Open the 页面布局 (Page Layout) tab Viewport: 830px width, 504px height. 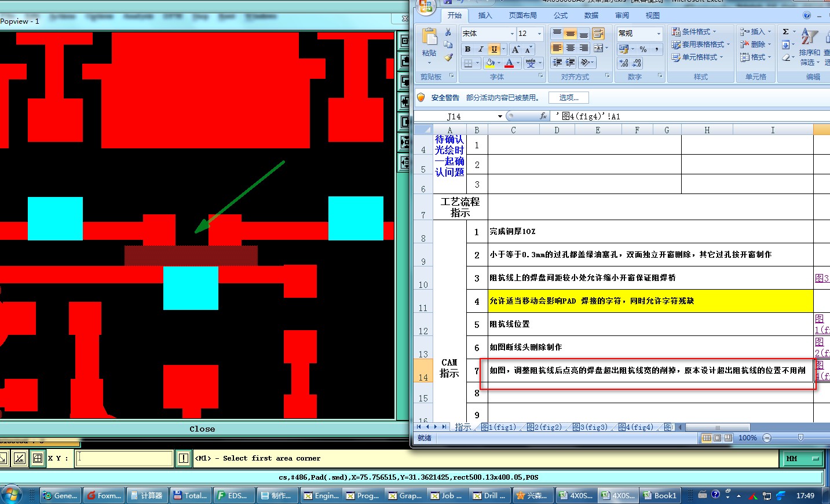click(x=523, y=16)
